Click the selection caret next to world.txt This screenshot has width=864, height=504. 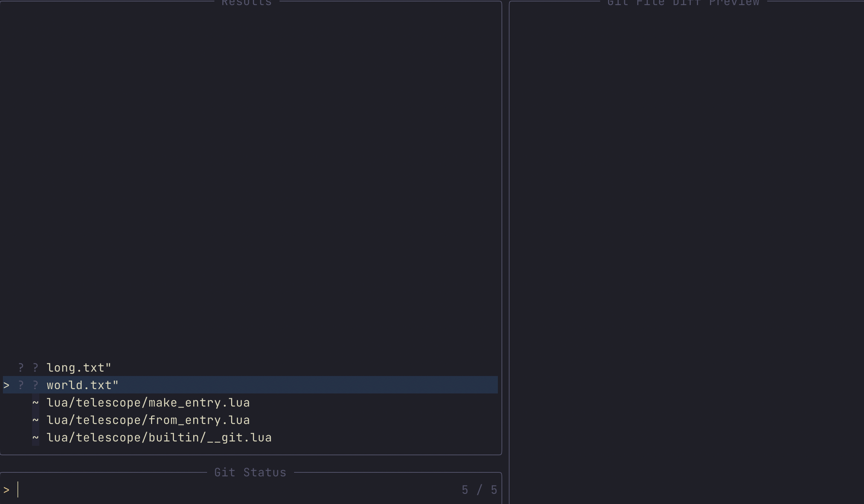[7, 385]
